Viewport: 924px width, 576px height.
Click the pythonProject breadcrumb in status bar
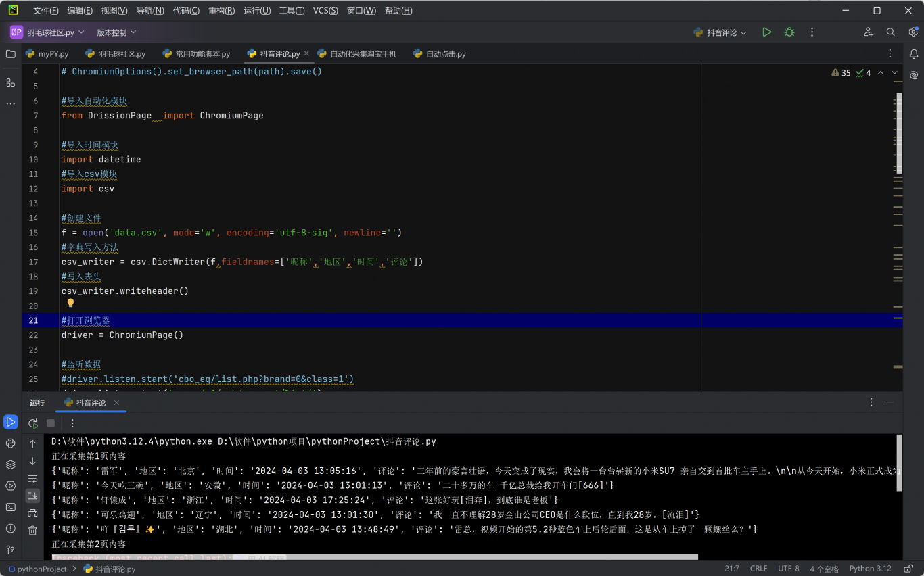pos(37,569)
